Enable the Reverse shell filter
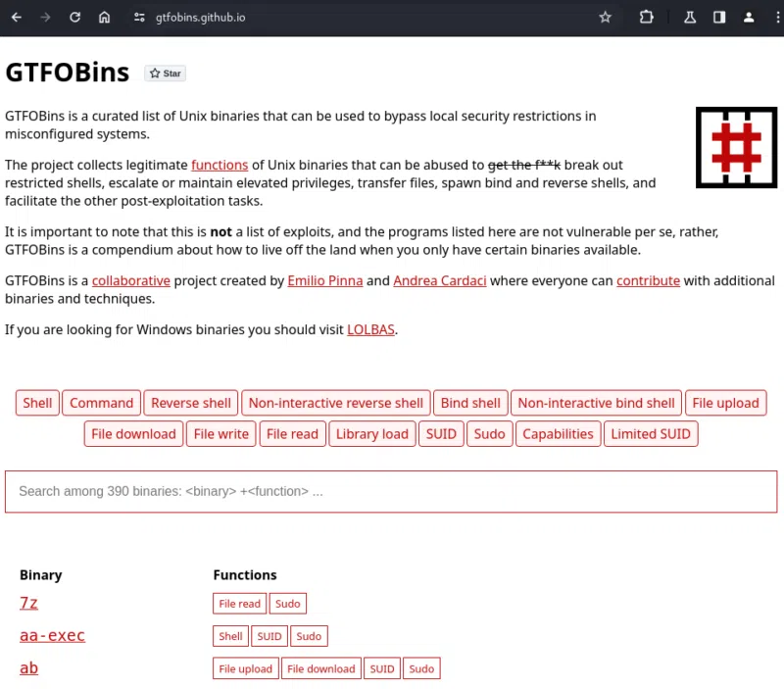The image size is (784, 689). tap(190, 402)
